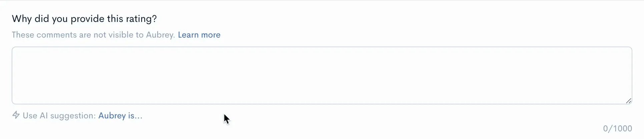Click the character count below the text box
The width and height of the screenshot is (644, 139).
tap(617, 128)
